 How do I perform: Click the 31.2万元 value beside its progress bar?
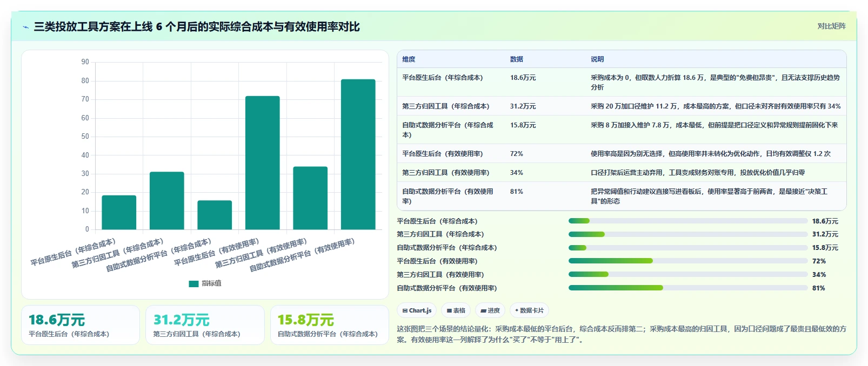point(825,234)
